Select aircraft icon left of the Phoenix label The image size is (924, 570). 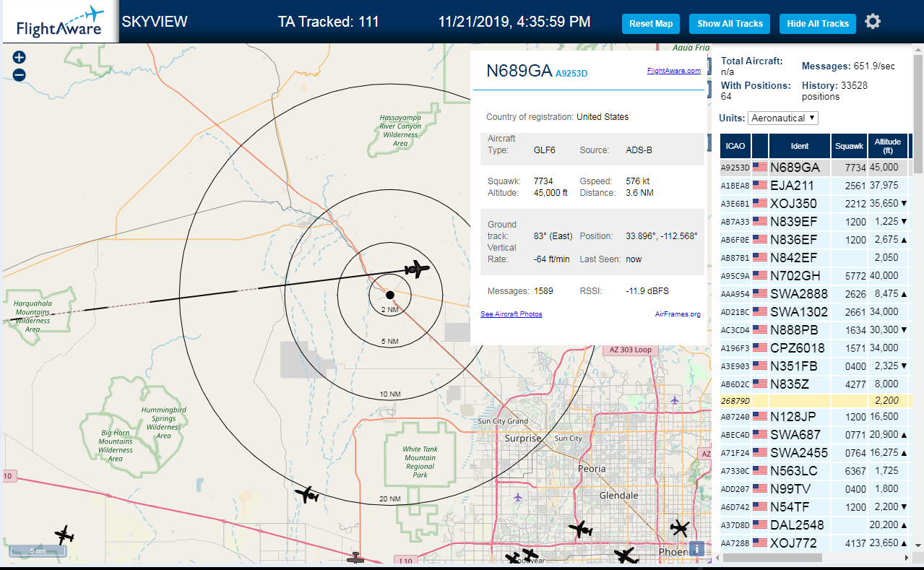[x=626, y=556]
